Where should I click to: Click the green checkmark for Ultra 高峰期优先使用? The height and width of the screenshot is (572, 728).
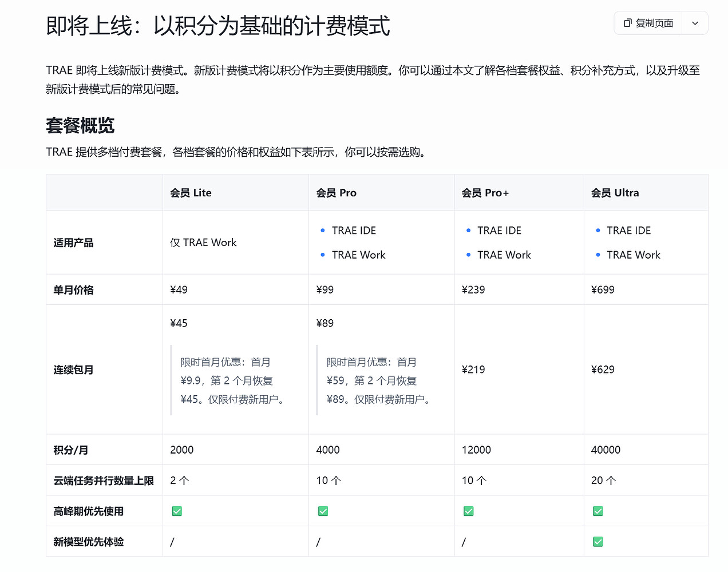[x=598, y=511]
